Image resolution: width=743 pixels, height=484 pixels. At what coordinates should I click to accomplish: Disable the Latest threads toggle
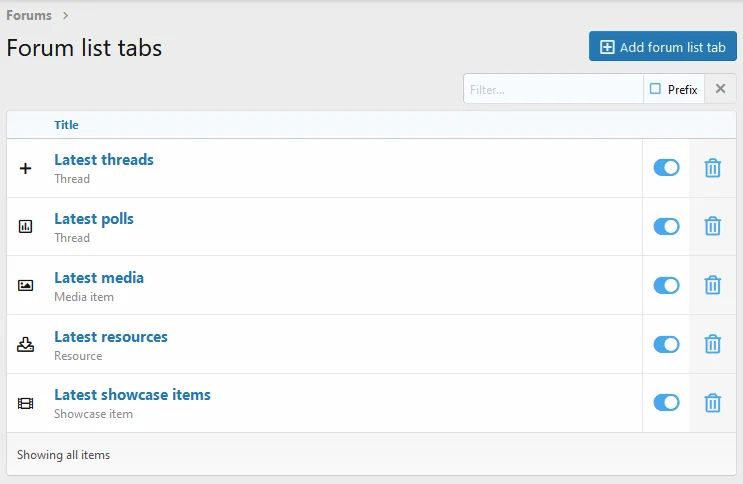666,168
